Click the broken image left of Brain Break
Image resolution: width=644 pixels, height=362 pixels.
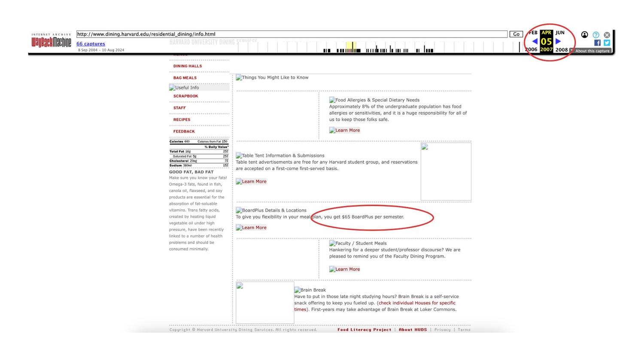click(x=265, y=302)
